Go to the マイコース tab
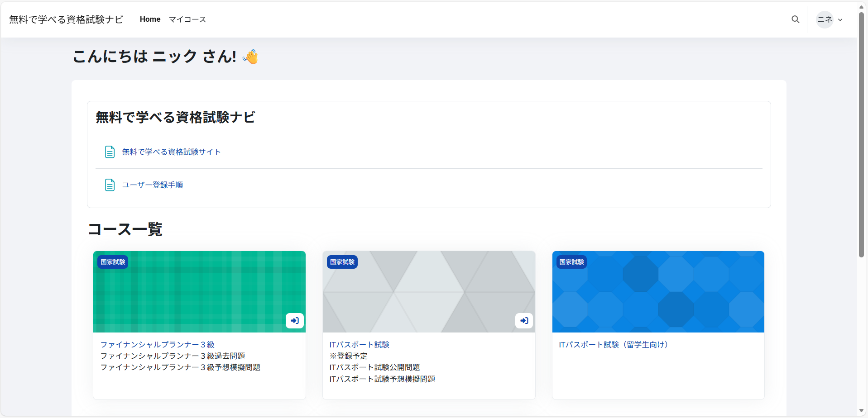 (187, 19)
